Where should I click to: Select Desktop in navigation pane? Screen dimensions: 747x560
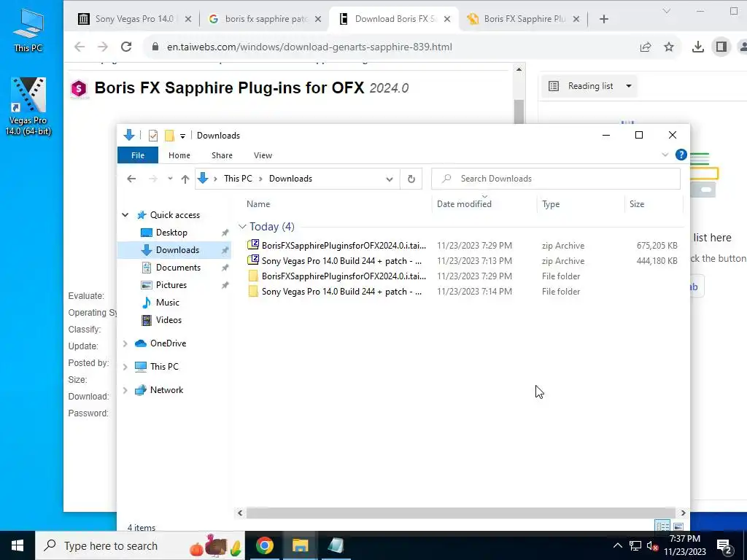click(x=171, y=233)
